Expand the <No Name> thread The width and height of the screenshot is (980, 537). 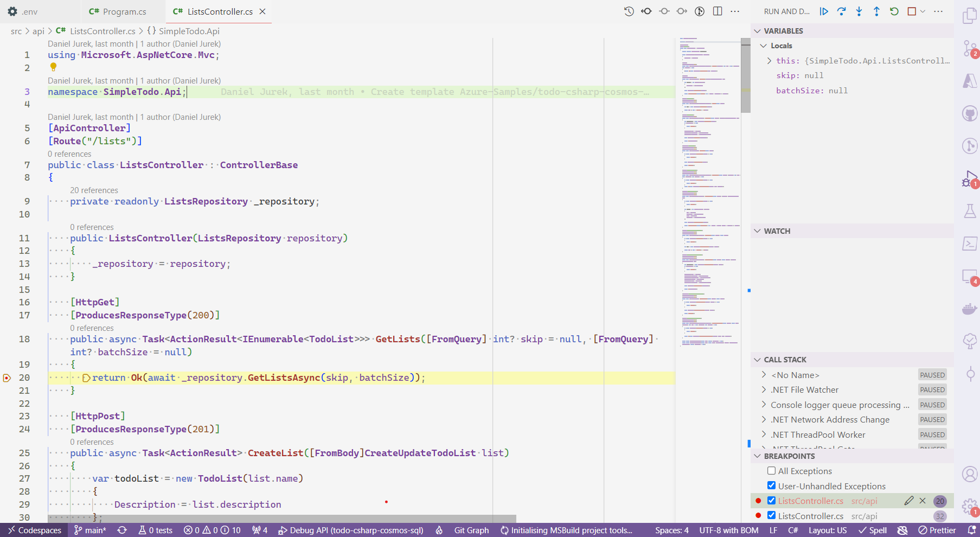[x=764, y=375]
